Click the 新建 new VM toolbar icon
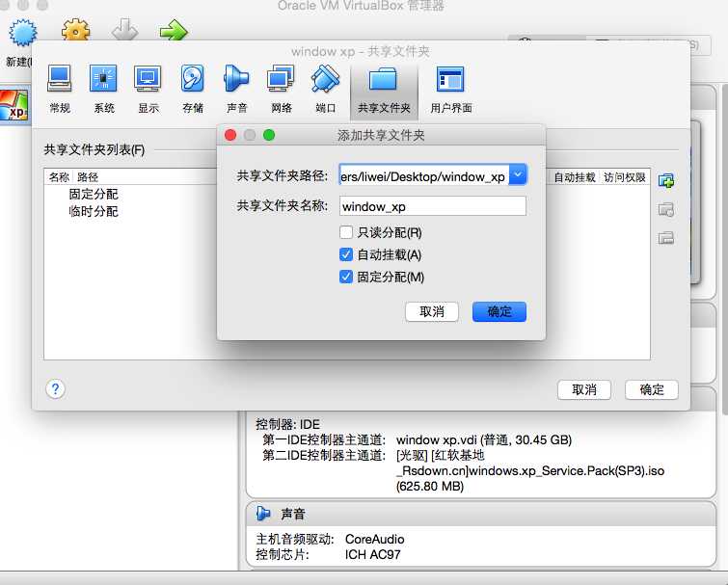728x585 pixels. tap(22, 34)
